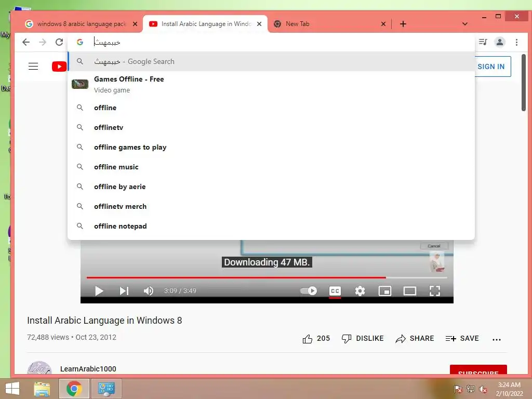Click the address bar text field
The width and height of the screenshot is (532, 399).
point(271,42)
